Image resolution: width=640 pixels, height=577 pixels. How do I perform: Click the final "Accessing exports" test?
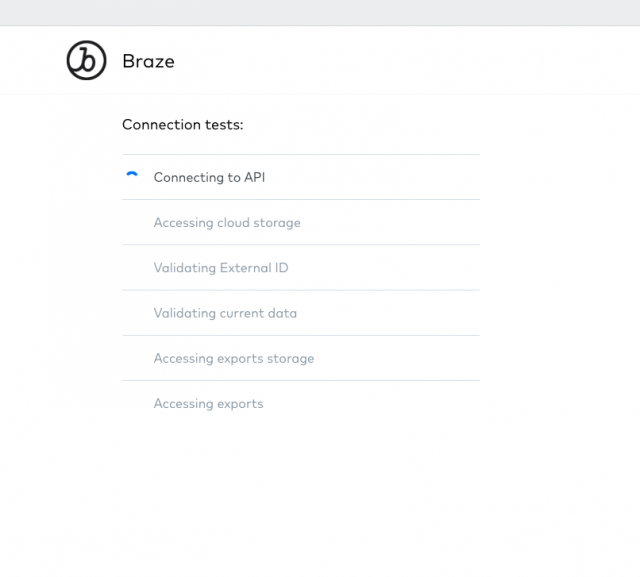[208, 404]
